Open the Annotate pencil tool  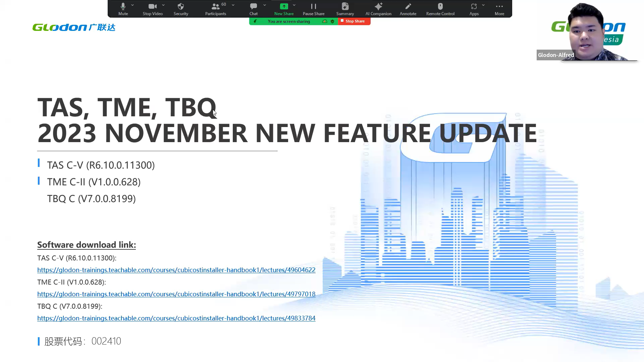pyautogui.click(x=408, y=9)
